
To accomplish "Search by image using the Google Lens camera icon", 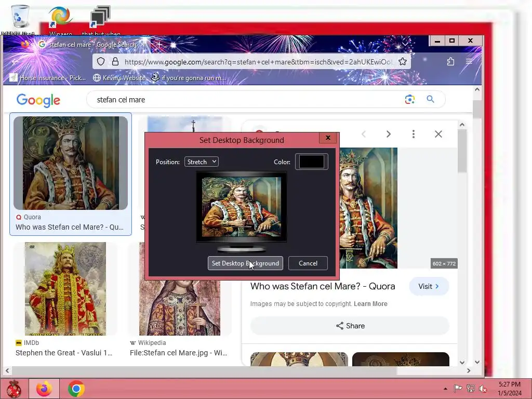I will (410, 99).
